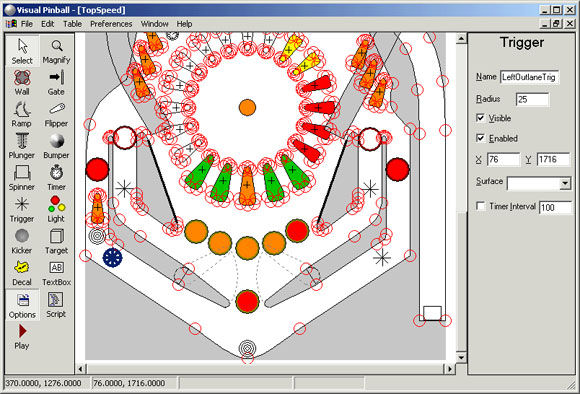Screen dimensions: 580x394
Task: Enable the Timer Interval checkbox
Action: tap(480, 206)
